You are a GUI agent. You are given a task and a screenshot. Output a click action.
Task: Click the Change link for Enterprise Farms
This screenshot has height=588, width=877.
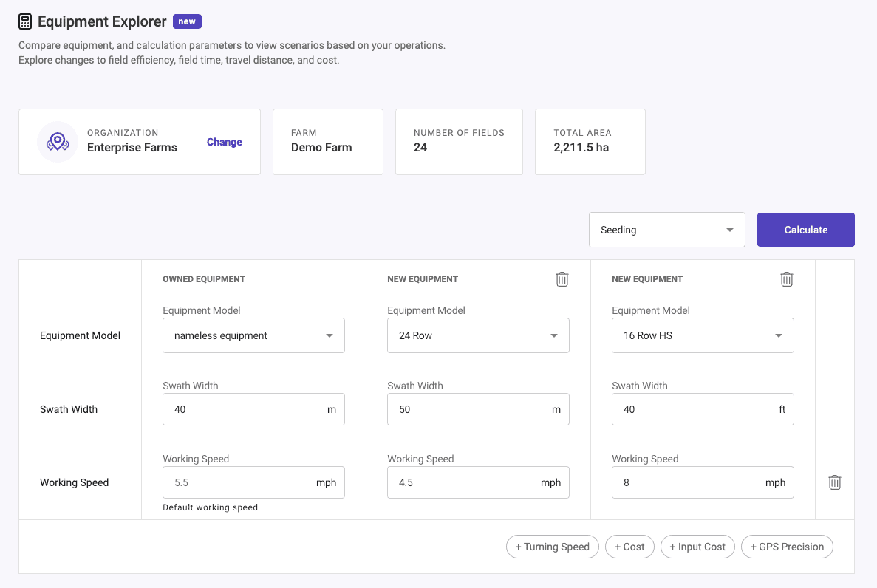224,142
